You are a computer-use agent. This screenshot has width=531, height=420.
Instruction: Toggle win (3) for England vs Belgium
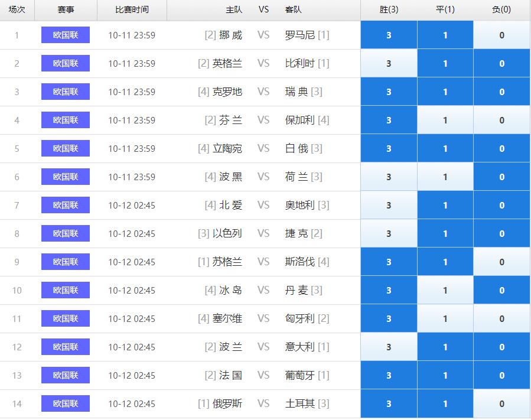pyautogui.click(x=389, y=63)
